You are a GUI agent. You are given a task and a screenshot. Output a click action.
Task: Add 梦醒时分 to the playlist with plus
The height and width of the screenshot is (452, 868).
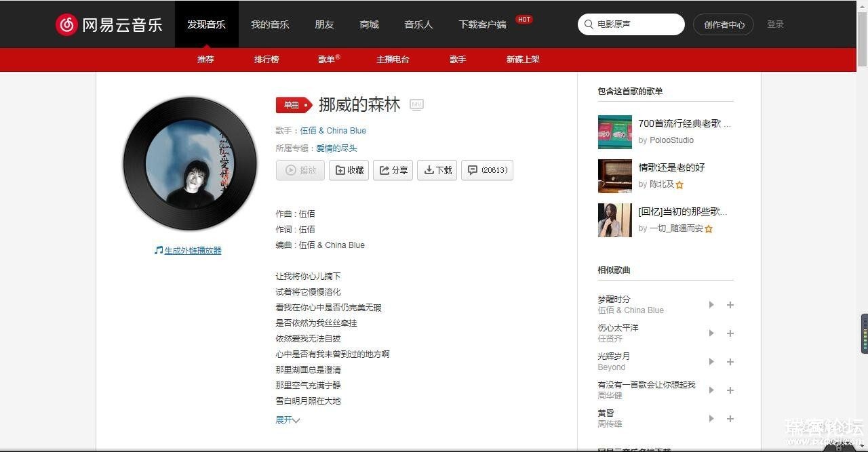click(x=730, y=305)
